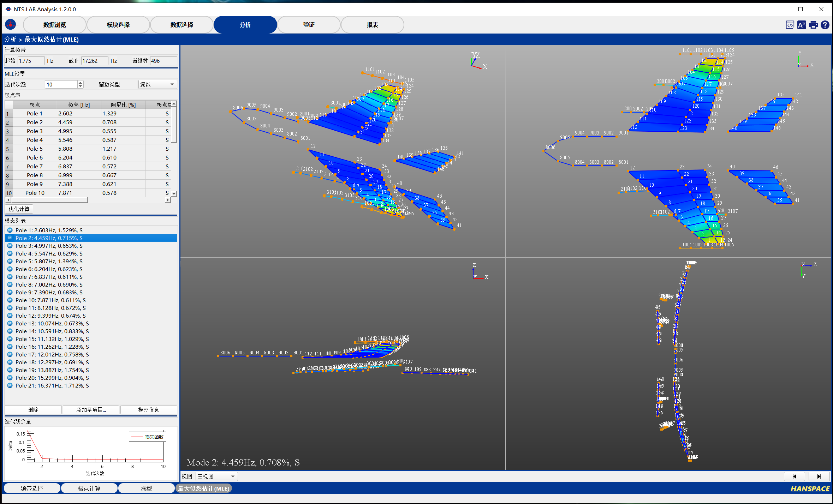Click frequency cell 6.837 in pole table
The height and width of the screenshot is (504, 833).
coord(79,166)
